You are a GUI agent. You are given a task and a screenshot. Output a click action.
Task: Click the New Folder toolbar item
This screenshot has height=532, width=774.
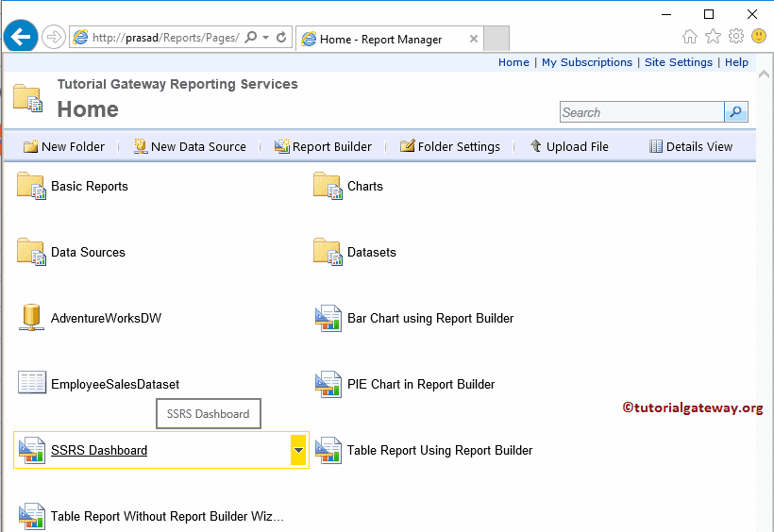64,146
